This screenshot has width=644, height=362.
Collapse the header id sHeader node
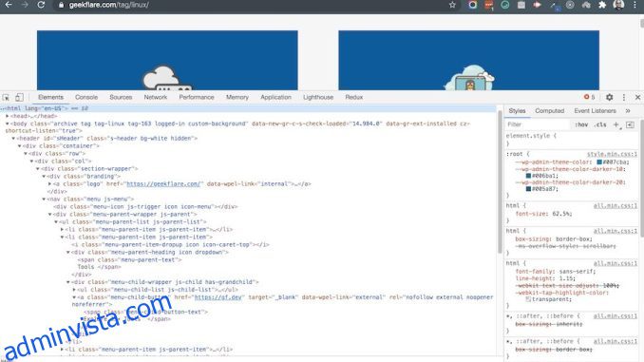[13, 139]
